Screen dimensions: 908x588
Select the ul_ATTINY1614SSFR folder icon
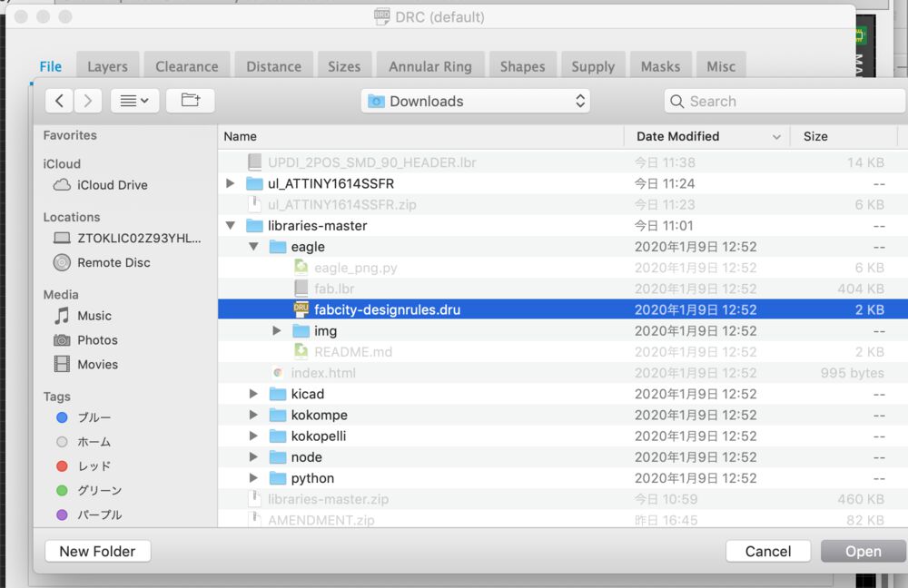pos(255,183)
